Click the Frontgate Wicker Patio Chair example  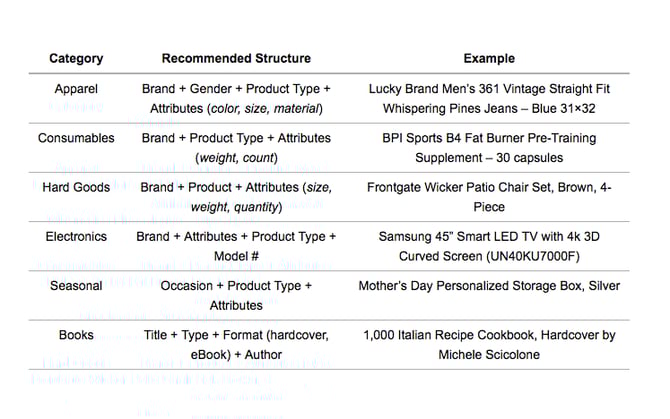(x=489, y=197)
